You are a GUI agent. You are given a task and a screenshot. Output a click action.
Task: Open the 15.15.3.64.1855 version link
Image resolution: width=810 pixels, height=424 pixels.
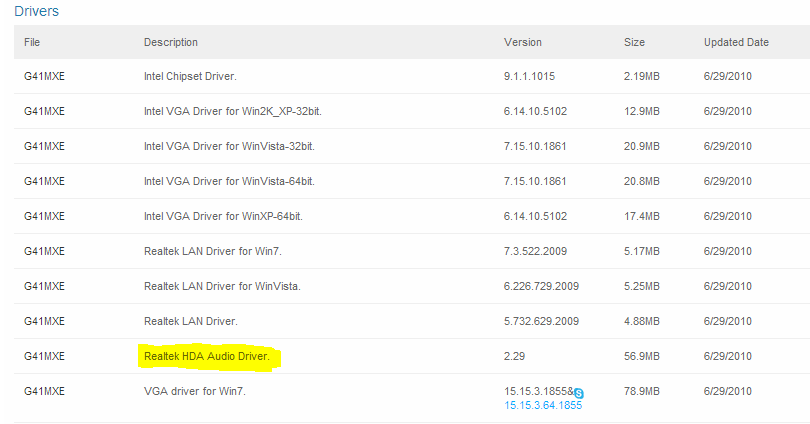pyautogui.click(x=543, y=405)
